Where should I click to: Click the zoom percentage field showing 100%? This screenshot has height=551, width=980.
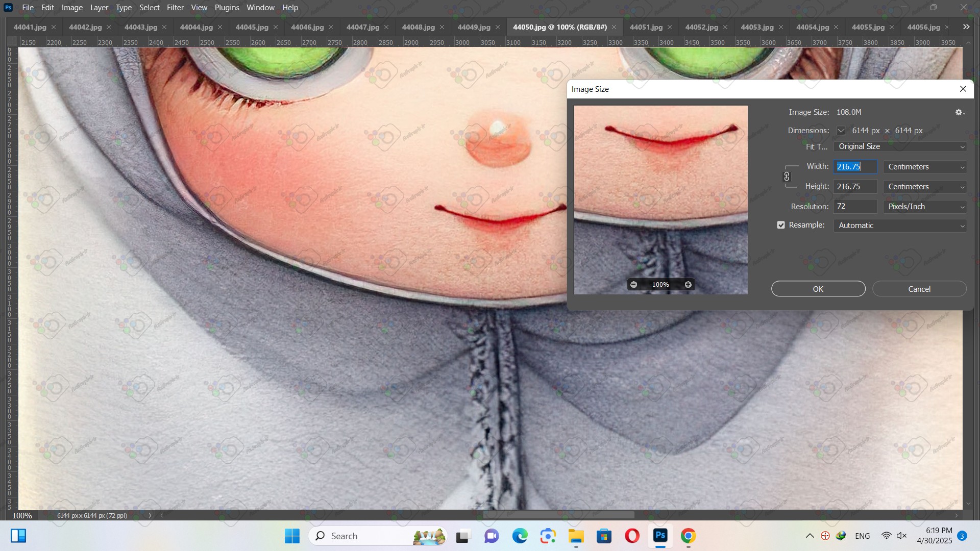(22, 515)
